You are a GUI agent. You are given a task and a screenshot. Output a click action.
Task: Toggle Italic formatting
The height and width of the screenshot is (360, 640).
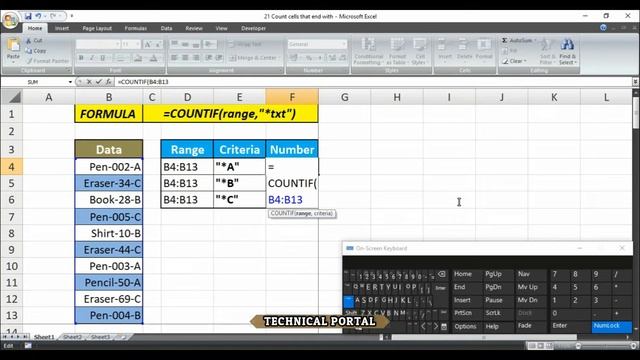92,58
